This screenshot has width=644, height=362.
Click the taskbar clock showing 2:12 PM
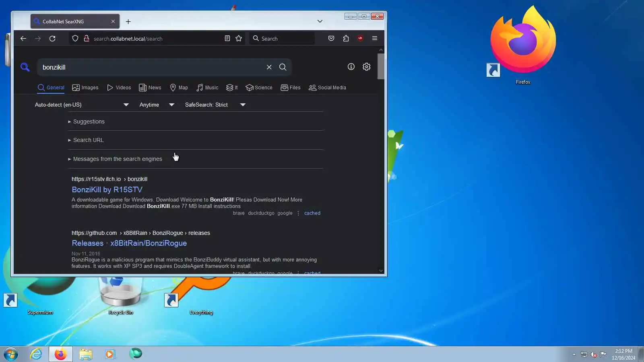623,354
